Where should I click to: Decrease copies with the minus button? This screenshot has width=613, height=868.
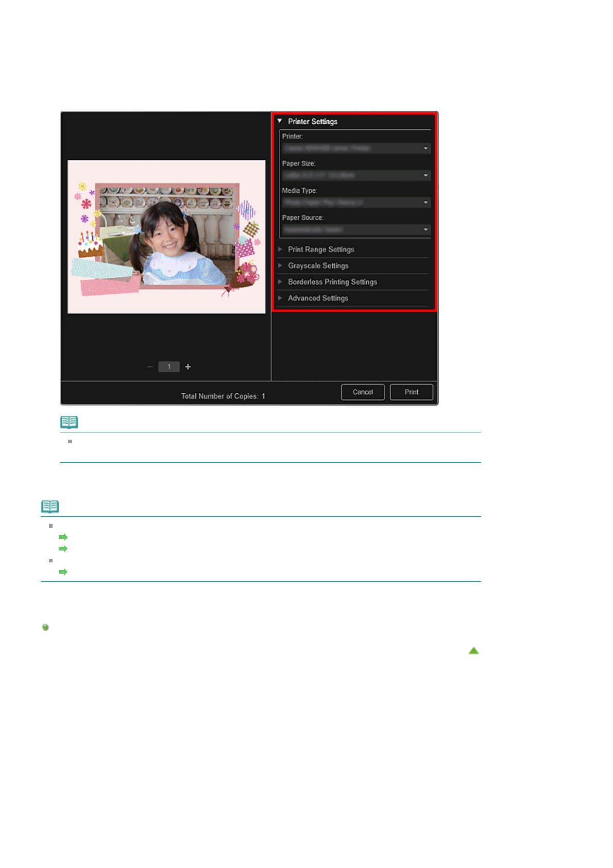tap(150, 367)
